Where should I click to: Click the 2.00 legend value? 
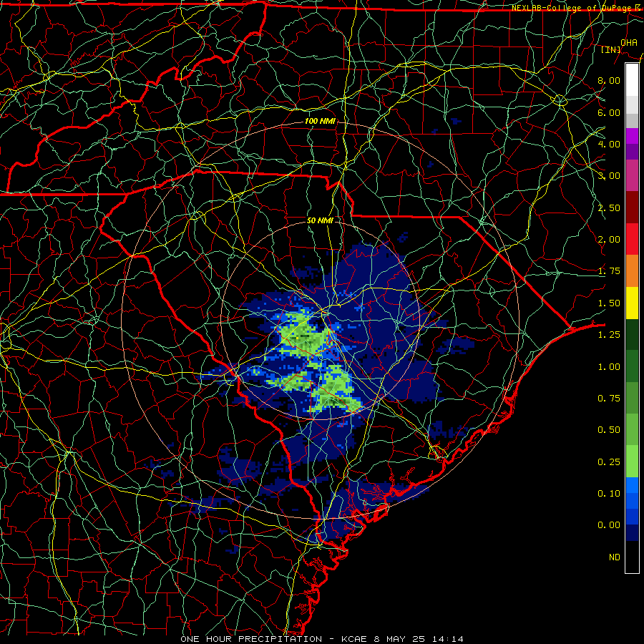(x=609, y=240)
